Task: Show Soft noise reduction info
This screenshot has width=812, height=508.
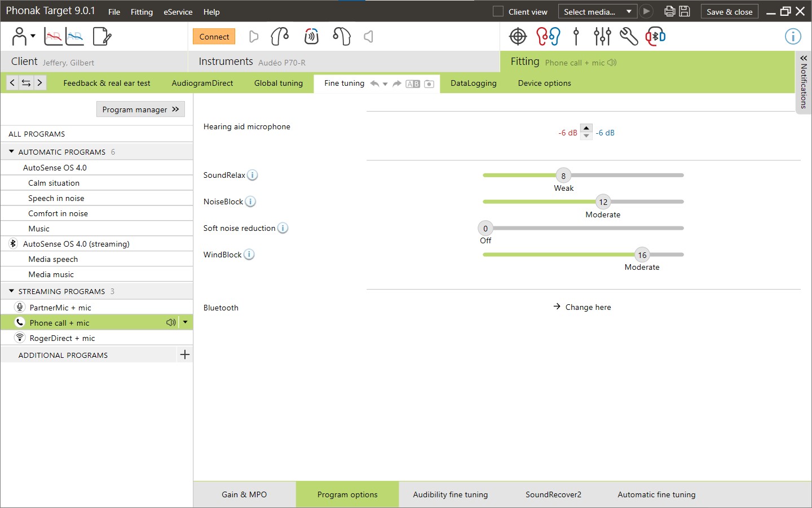Action: 283,228
